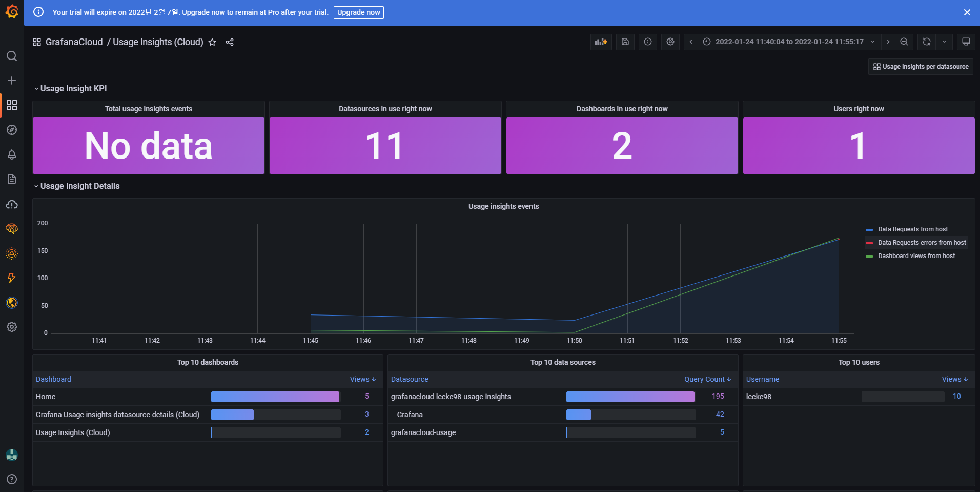Toggle Data Requests errors from host legend

point(921,242)
